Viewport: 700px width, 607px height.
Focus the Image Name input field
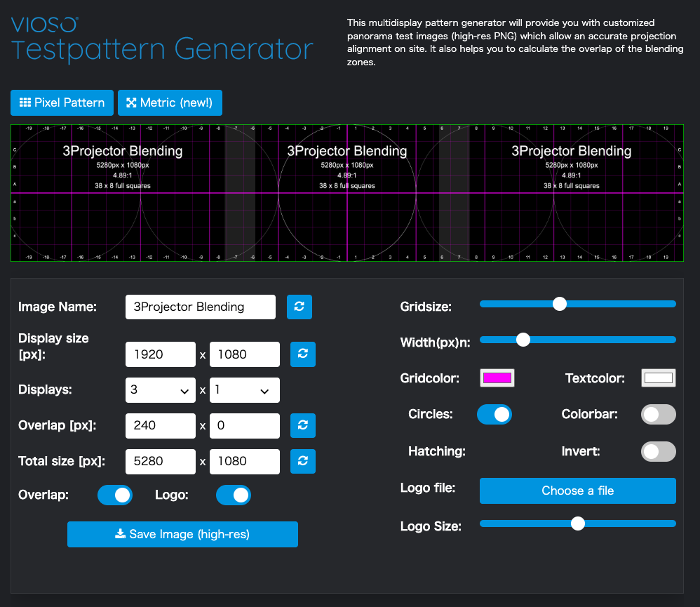coord(201,307)
